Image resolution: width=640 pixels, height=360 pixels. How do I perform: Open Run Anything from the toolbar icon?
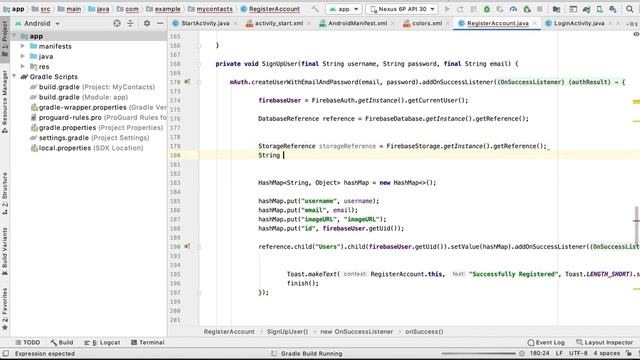[573, 9]
